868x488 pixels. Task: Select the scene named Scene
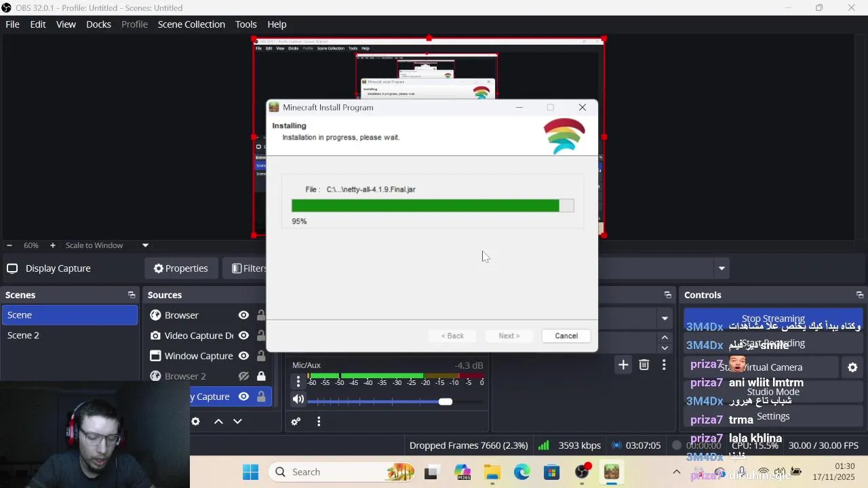[x=69, y=315]
